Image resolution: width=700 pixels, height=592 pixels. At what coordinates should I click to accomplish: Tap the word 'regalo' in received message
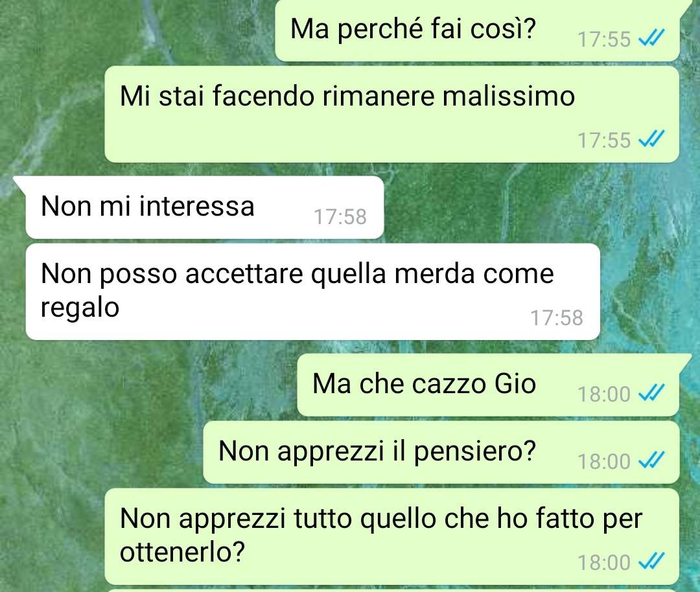[x=80, y=308]
